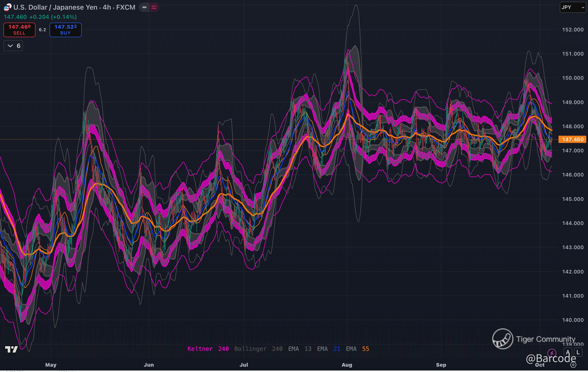
Task: Click the TradingView logo
Action: pyautogui.click(x=12, y=349)
